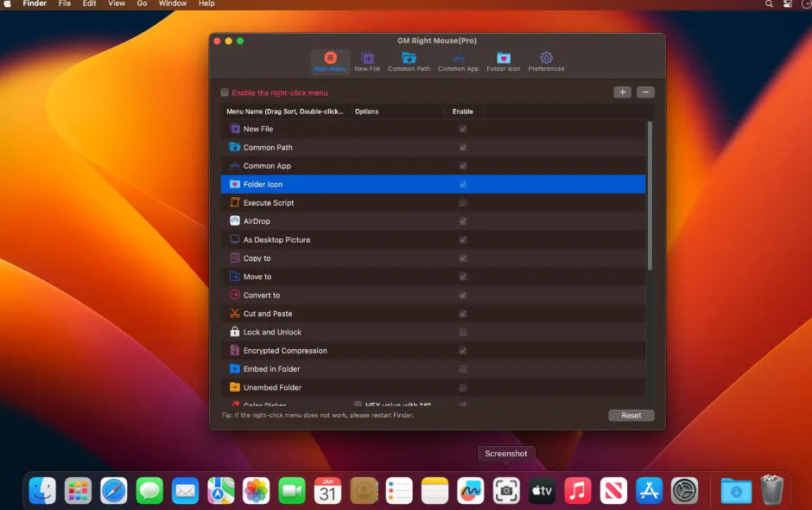
Task: Switch to the New File tab
Action: (367, 61)
